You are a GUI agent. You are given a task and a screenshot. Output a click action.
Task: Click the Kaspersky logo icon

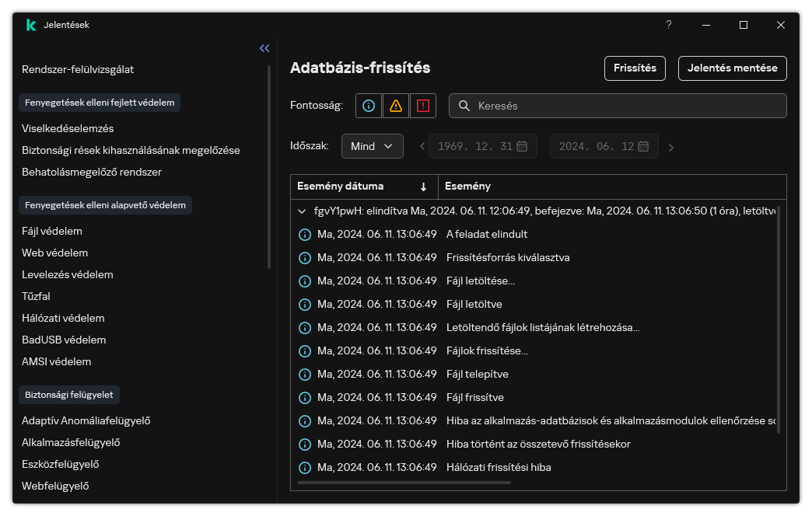(x=31, y=25)
